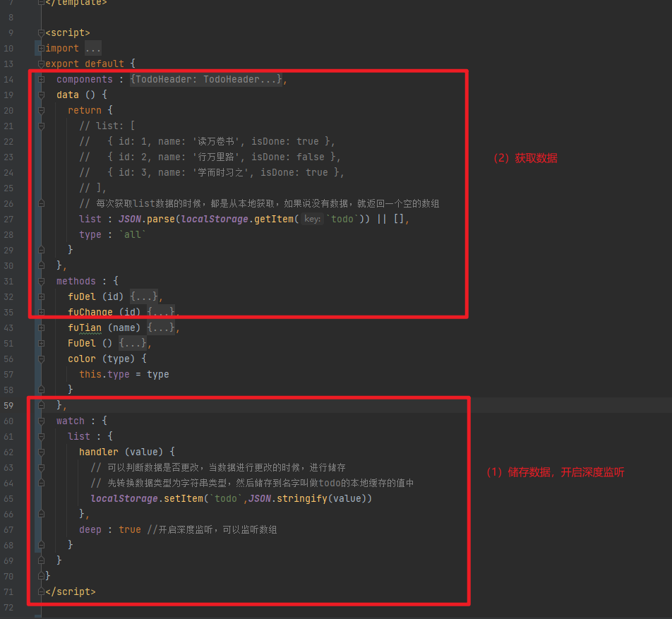Viewport: 672px width, 619px height.
Task: Click line number 27 in the gutter
Action: 8,219
